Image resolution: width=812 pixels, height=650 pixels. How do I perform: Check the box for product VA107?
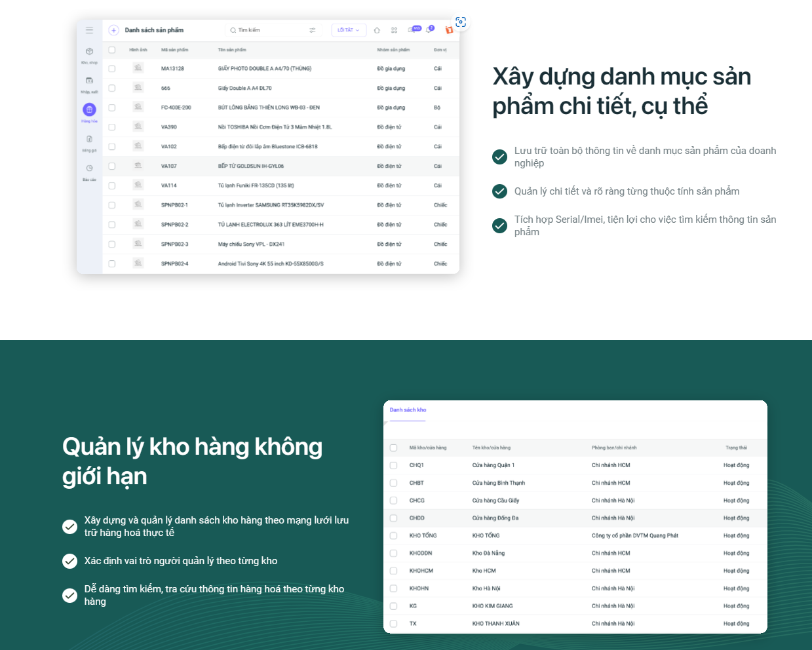[112, 166]
